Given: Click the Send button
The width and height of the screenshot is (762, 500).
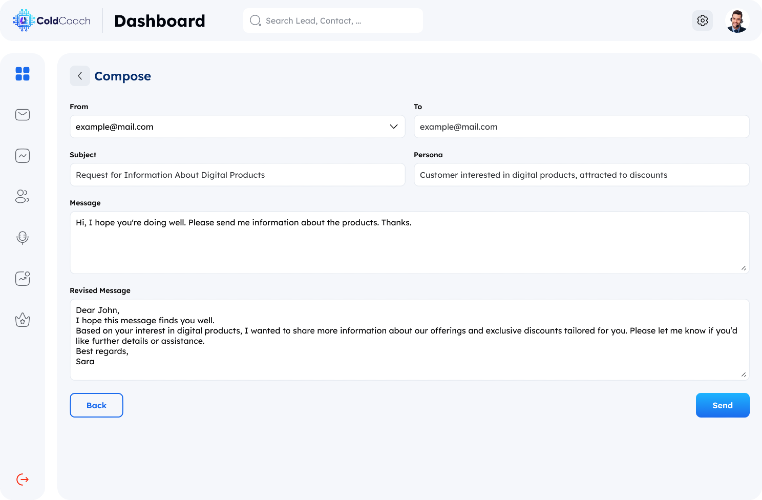Looking at the screenshot, I should pyautogui.click(x=723, y=405).
